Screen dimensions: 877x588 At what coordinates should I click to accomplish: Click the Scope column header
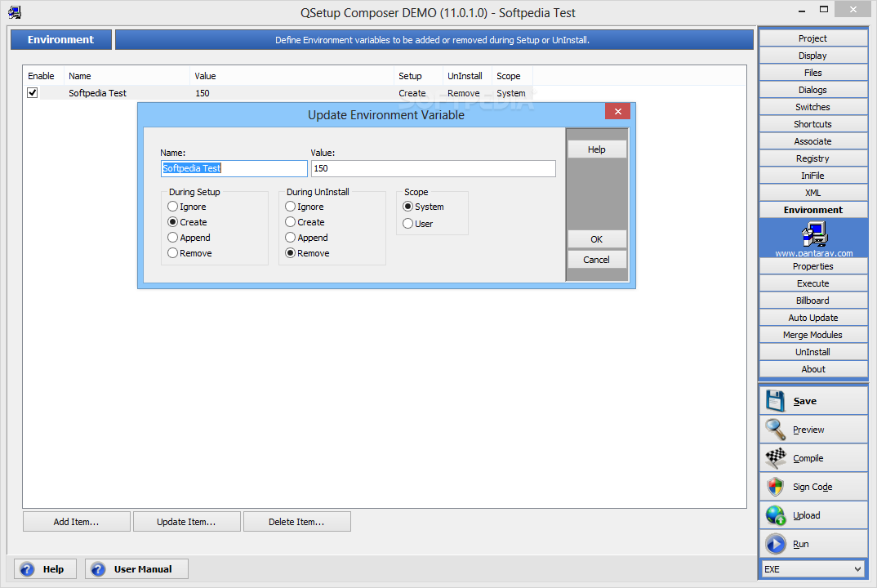[x=512, y=76]
